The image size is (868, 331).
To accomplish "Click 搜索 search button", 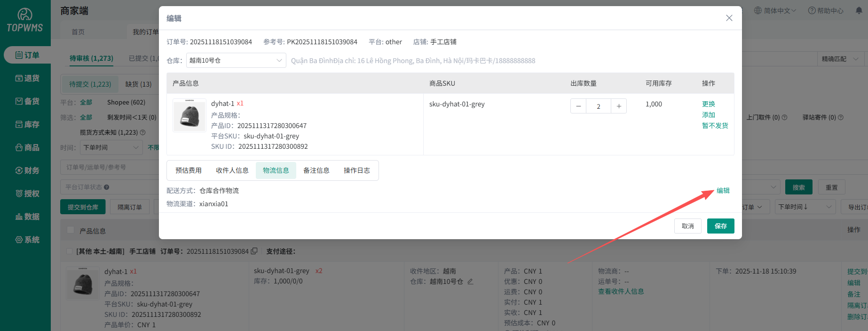I will pos(799,187).
